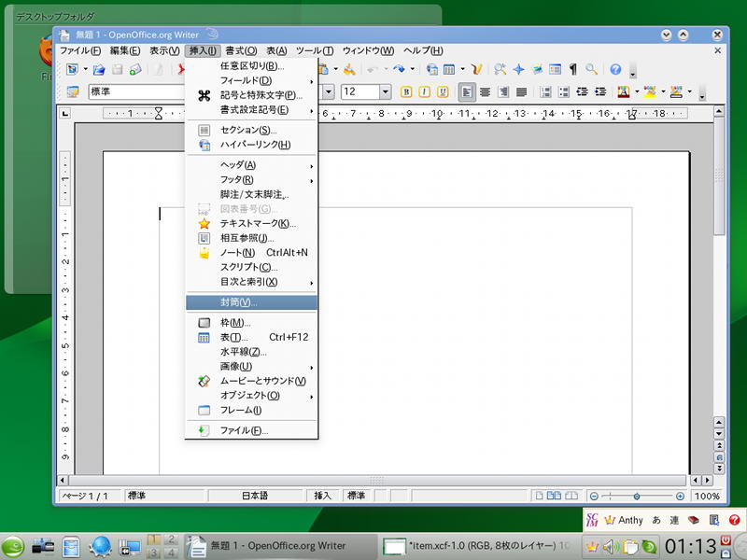Expand Redo dropdown arrow

[x=412, y=69]
